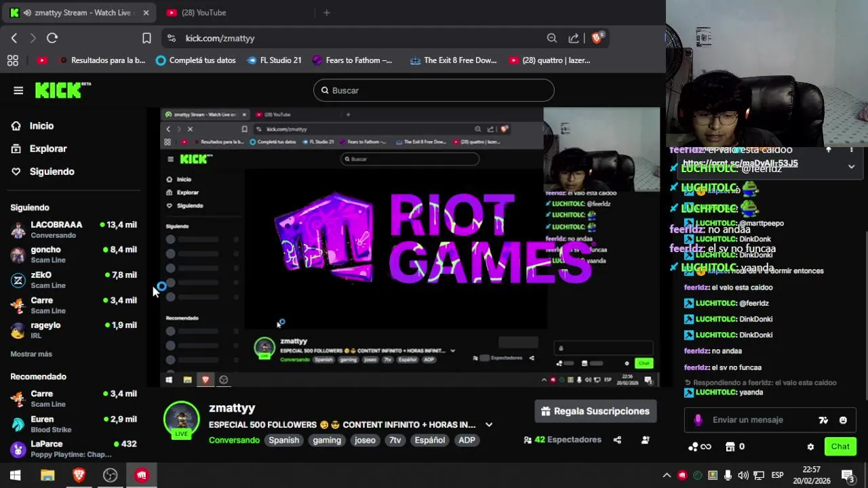Select the Spanish tag
The height and width of the screenshot is (488, 868).
pos(283,441)
